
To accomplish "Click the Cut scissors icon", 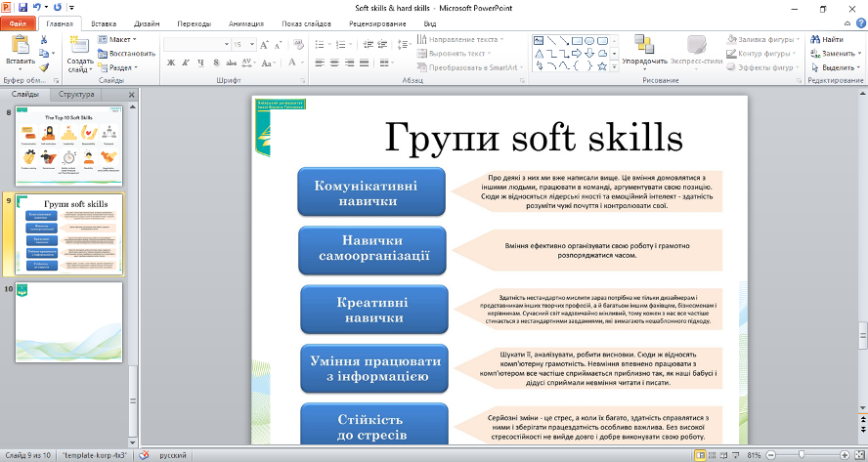I will (x=43, y=40).
